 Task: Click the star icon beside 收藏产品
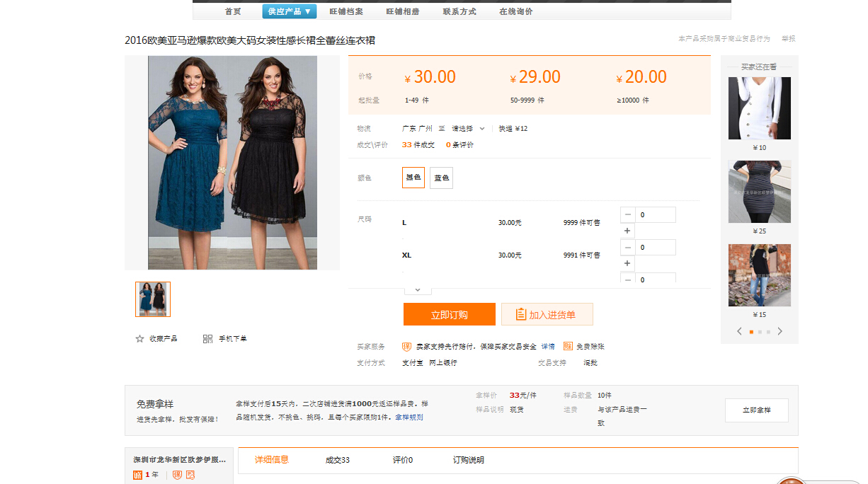pyautogui.click(x=139, y=339)
